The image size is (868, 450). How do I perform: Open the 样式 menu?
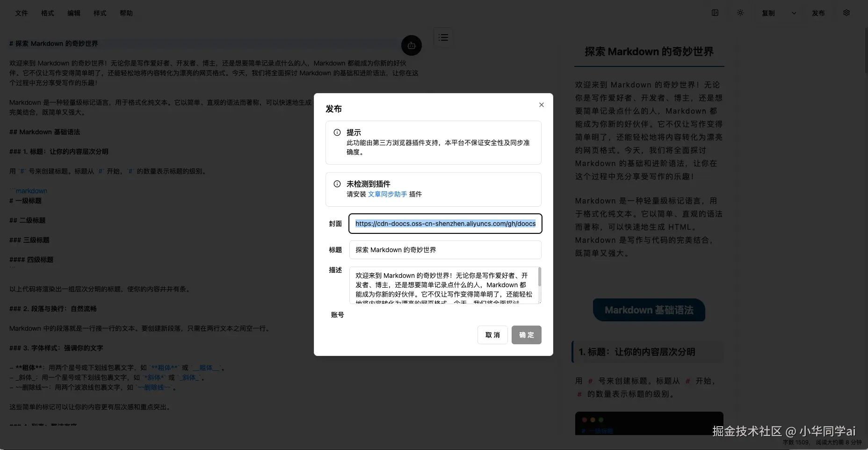(x=100, y=13)
